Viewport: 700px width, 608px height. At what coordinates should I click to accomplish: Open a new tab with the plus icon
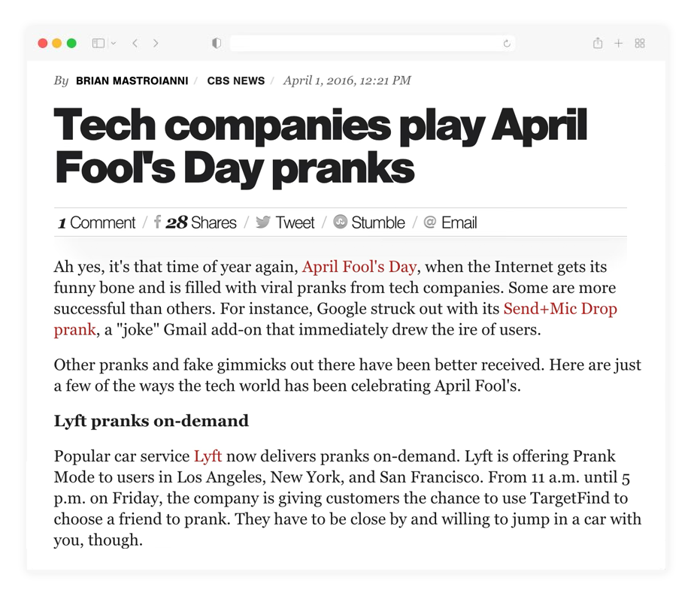(619, 43)
